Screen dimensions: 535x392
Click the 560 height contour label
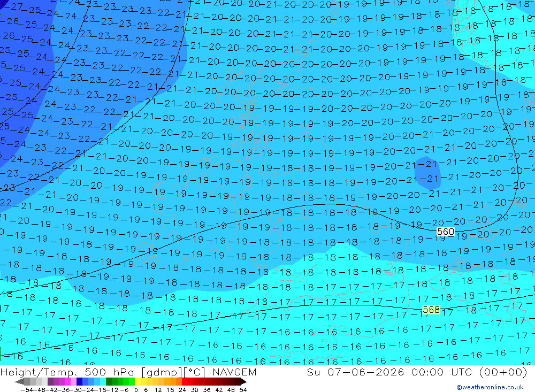[x=445, y=232]
